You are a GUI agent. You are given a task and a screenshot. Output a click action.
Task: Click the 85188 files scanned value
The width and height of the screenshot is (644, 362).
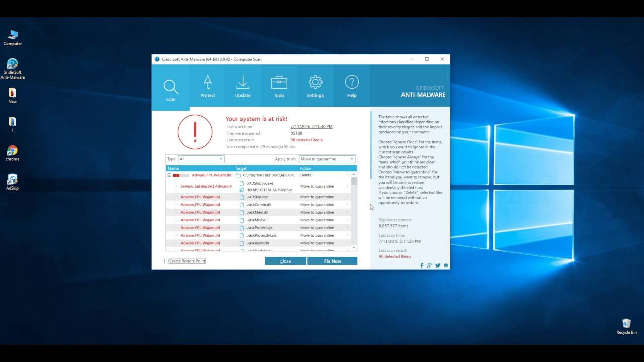[x=296, y=133]
